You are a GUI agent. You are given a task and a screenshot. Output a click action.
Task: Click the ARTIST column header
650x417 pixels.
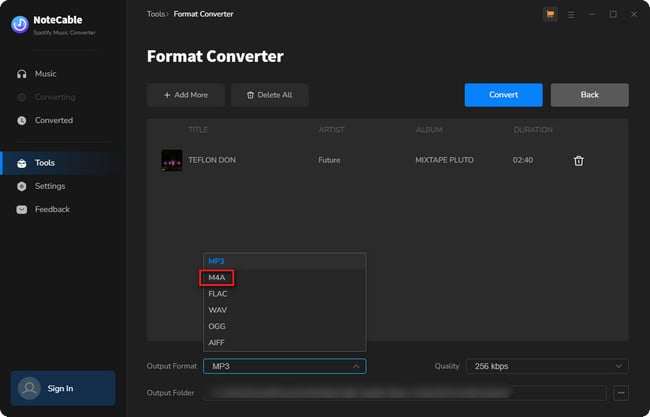331,130
